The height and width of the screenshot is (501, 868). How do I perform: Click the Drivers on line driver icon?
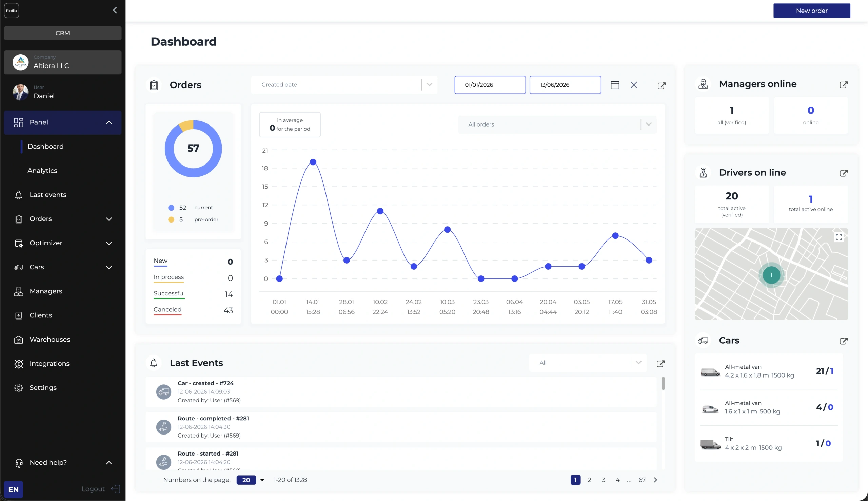pos(703,172)
